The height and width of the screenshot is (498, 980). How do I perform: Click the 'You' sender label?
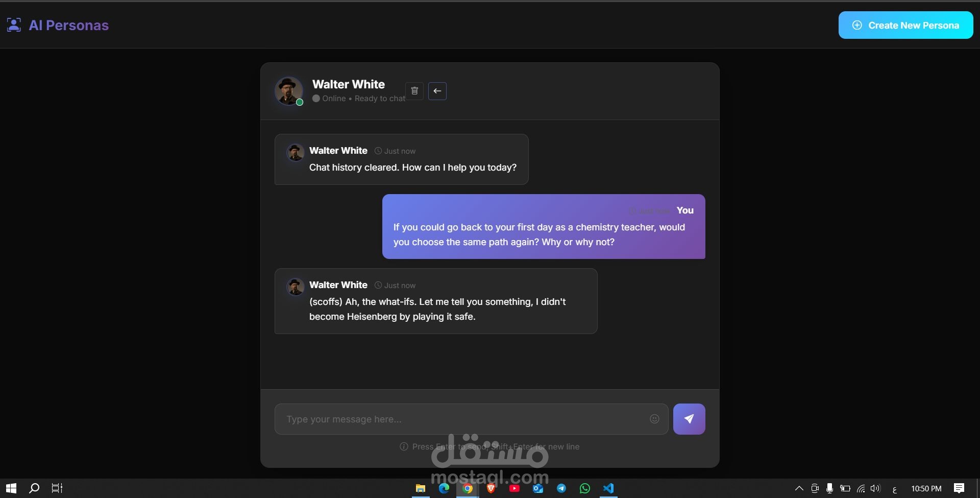click(685, 210)
